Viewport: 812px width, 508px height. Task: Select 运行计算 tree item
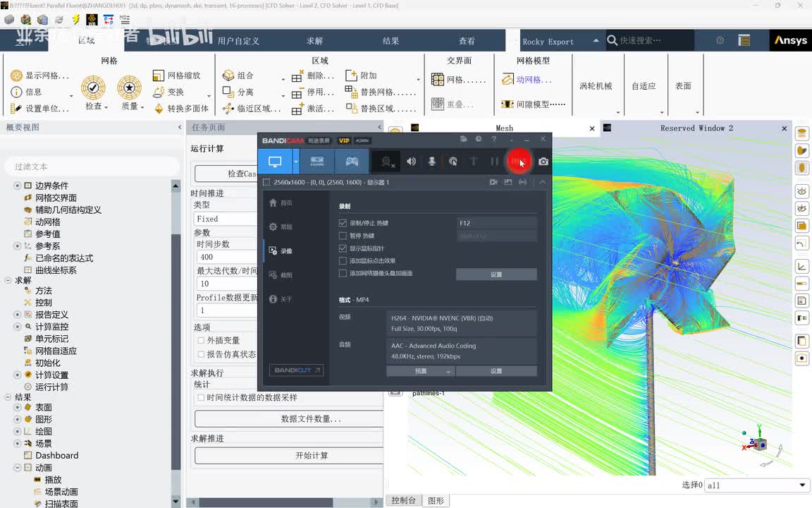pos(51,387)
